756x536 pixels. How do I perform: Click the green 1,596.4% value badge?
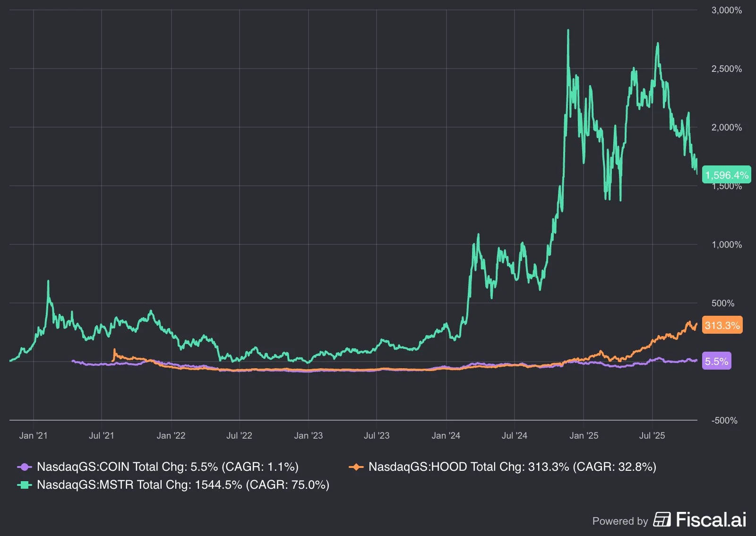726,175
